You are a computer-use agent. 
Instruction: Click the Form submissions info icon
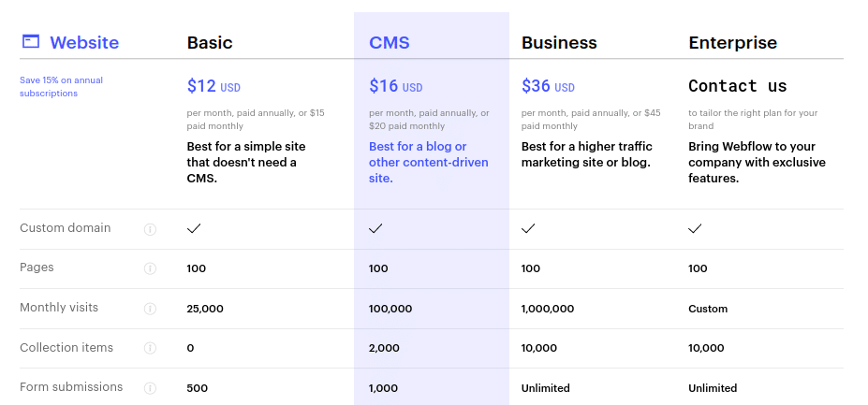(x=150, y=388)
